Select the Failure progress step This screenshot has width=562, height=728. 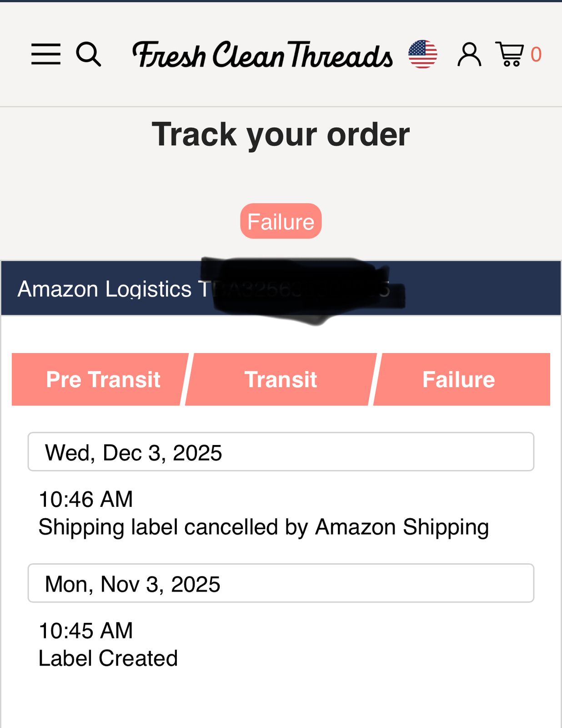coord(458,379)
